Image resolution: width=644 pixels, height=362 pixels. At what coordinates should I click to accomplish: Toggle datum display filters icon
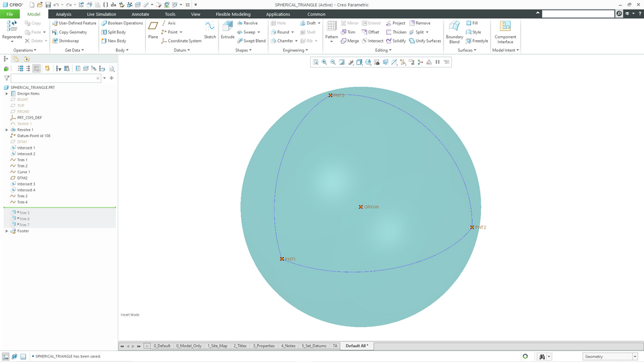pyautogui.click(x=403, y=62)
